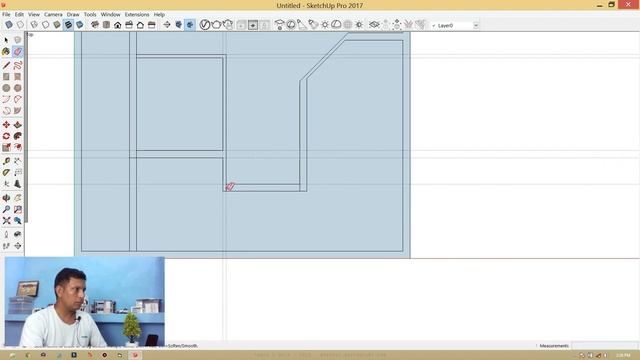Click the Zoom Extents tool

click(6, 221)
